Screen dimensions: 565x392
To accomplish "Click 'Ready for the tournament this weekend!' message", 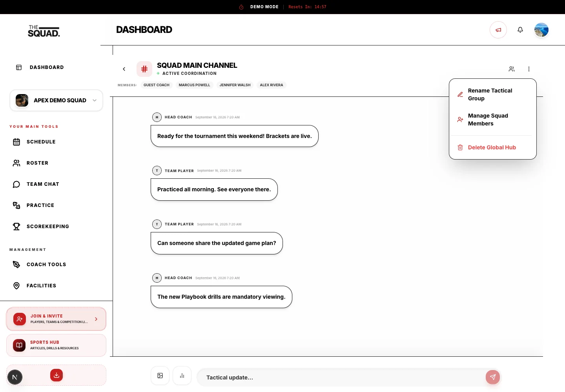I will [235, 136].
